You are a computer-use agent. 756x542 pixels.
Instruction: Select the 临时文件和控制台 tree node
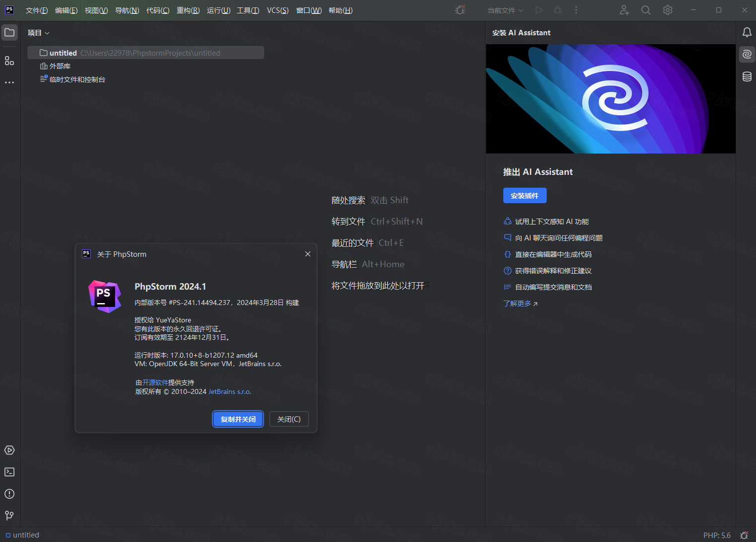tap(72, 79)
